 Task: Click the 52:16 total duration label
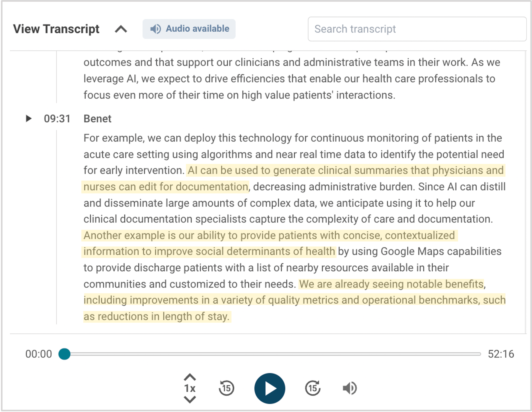pyautogui.click(x=501, y=354)
